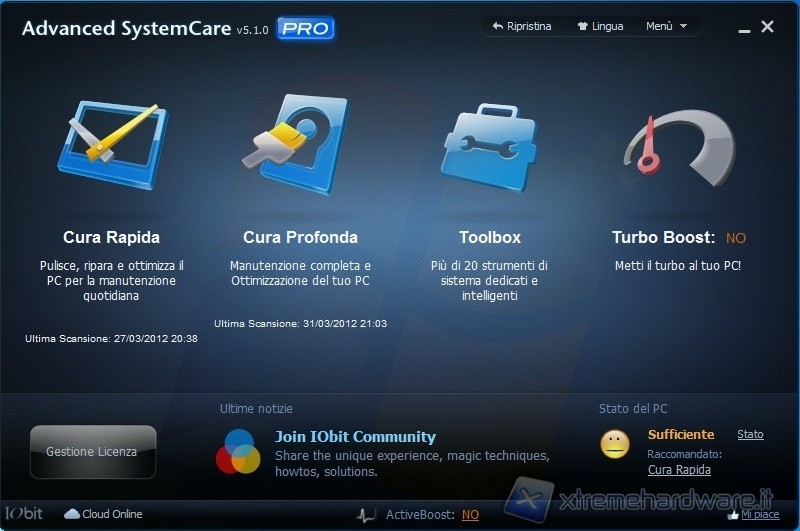Open the Lingua language selector
Screen dimensions: 800x531
pos(599,26)
